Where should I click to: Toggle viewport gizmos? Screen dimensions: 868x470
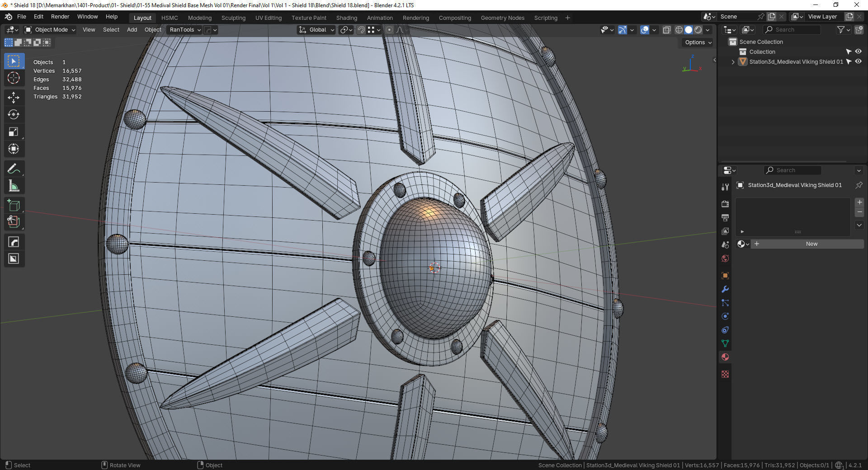coord(623,30)
